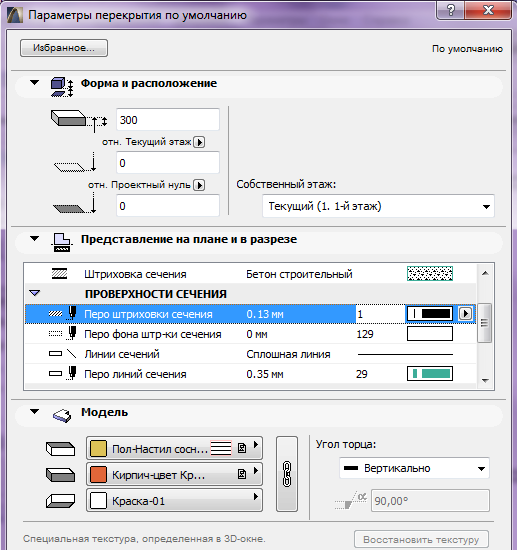This screenshot has height=550, width=517.
Task: Click the Бетон строительный hatch swatch
Action: point(430,273)
